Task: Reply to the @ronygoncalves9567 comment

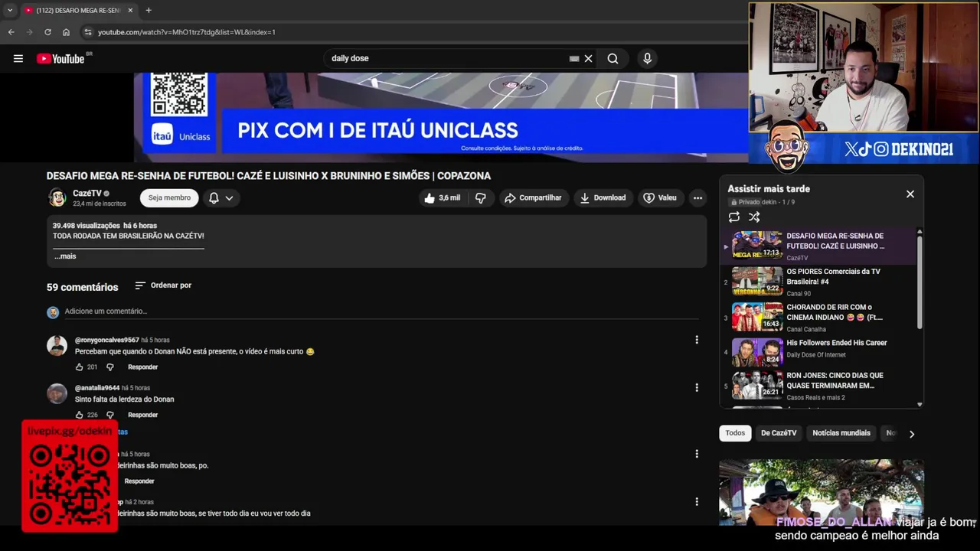Action: click(142, 367)
